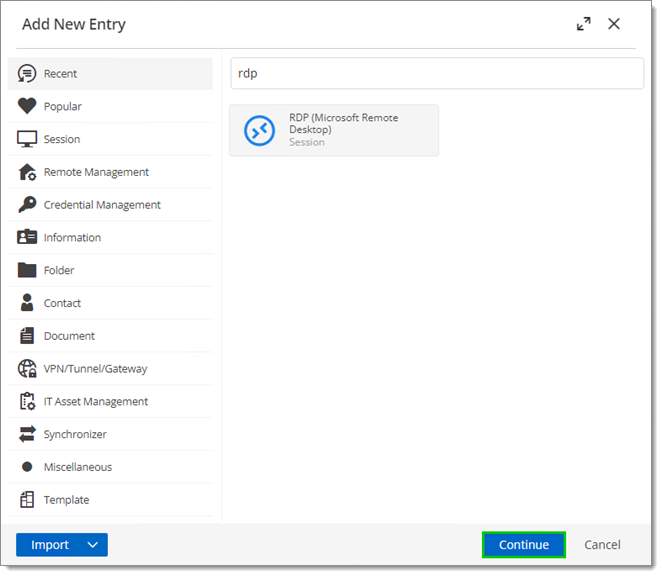Open Remote Management house icon

pyautogui.click(x=27, y=172)
